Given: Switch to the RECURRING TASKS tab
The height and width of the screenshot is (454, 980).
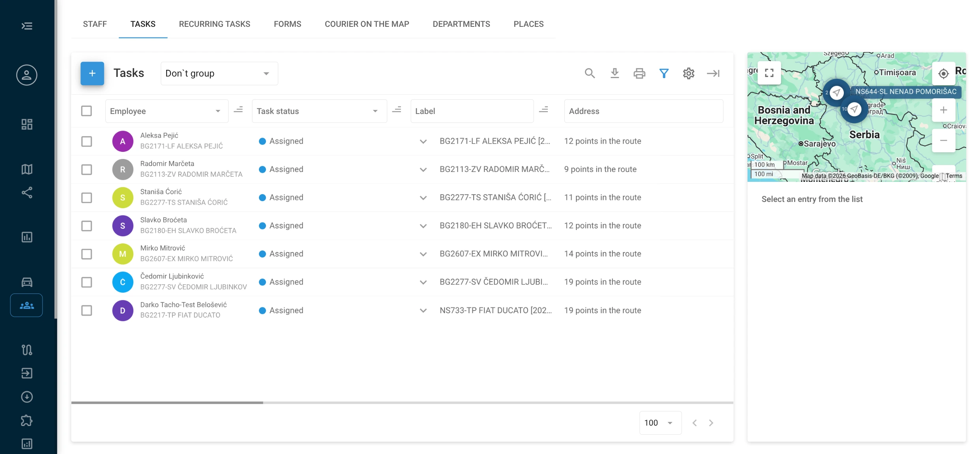Looking at the screenshot, I should pos(214,24).
